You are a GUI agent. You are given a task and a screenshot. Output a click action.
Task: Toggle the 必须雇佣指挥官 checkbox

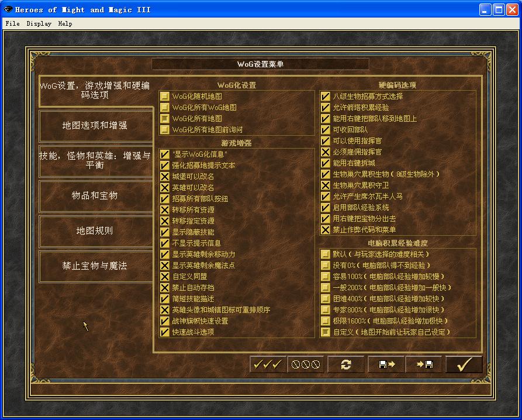[x=326, y=152]
